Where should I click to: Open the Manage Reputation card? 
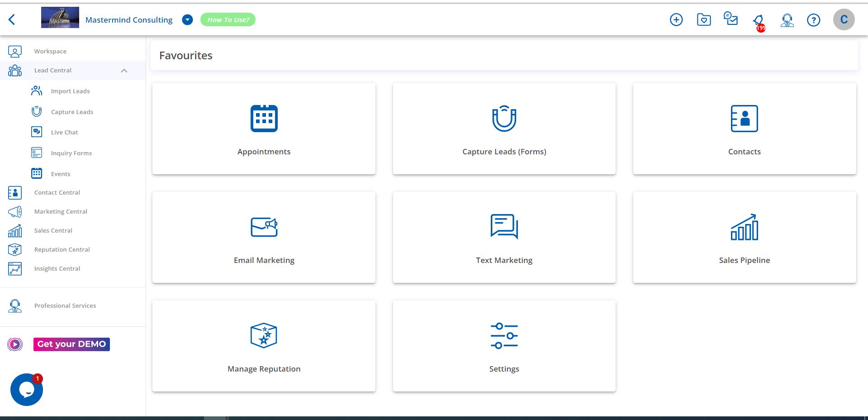264,346
